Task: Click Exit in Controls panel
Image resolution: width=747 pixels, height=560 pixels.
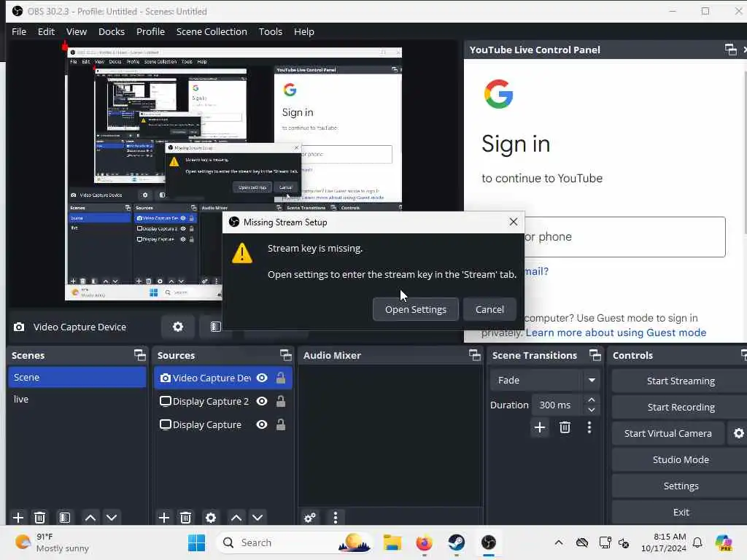Action: [x=681, y=512]
